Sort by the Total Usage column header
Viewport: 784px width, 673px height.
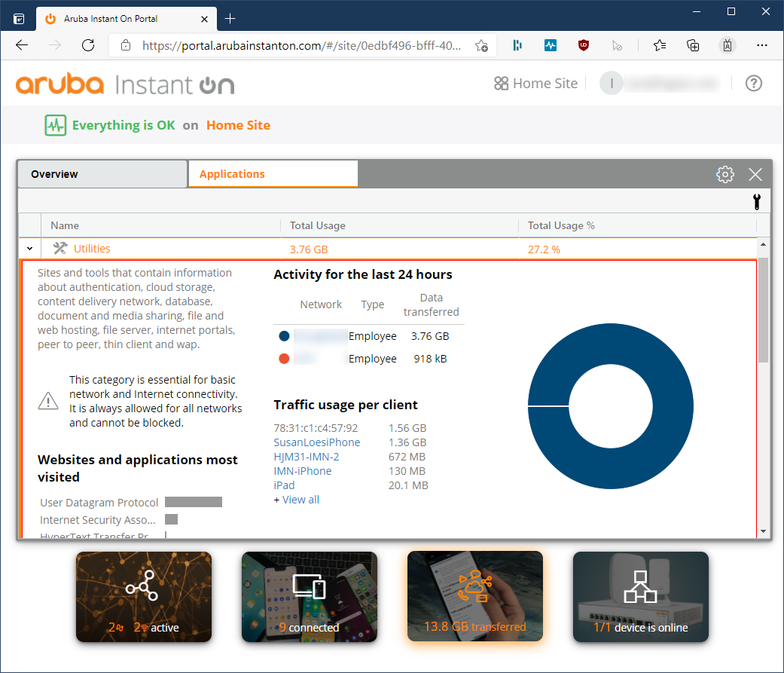(x=318, y=225)
